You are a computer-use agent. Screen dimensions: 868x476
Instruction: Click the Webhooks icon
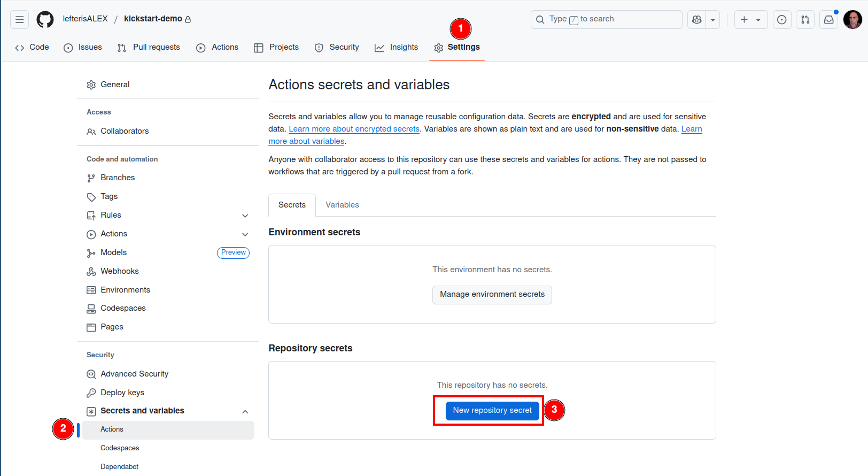(x=91, y=272)
